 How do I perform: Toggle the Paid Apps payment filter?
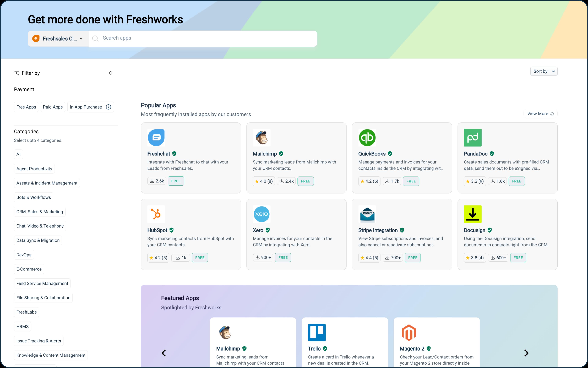click(53, 107)
